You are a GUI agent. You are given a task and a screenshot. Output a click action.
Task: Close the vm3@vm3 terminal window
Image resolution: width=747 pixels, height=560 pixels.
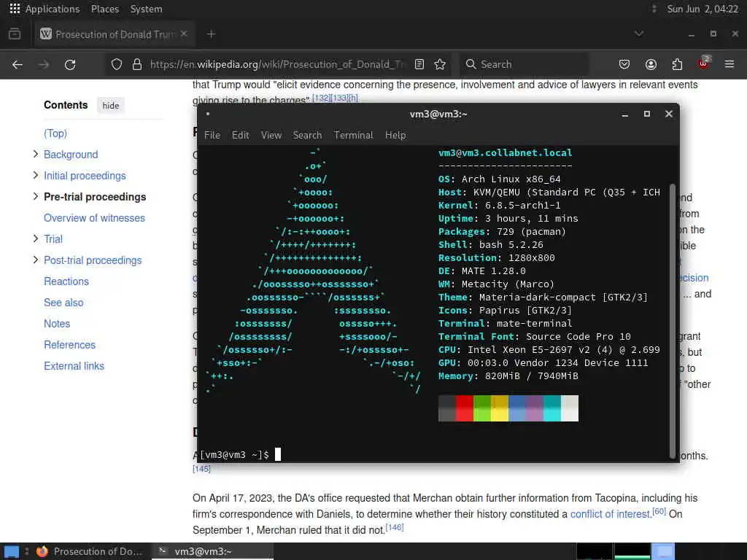tap(669, 114)
